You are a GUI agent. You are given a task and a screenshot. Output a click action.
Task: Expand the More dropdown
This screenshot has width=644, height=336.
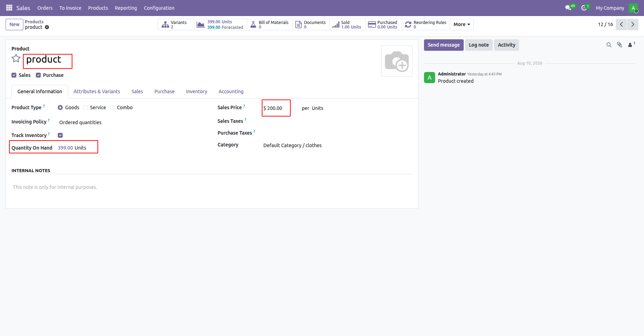(462, 24)
